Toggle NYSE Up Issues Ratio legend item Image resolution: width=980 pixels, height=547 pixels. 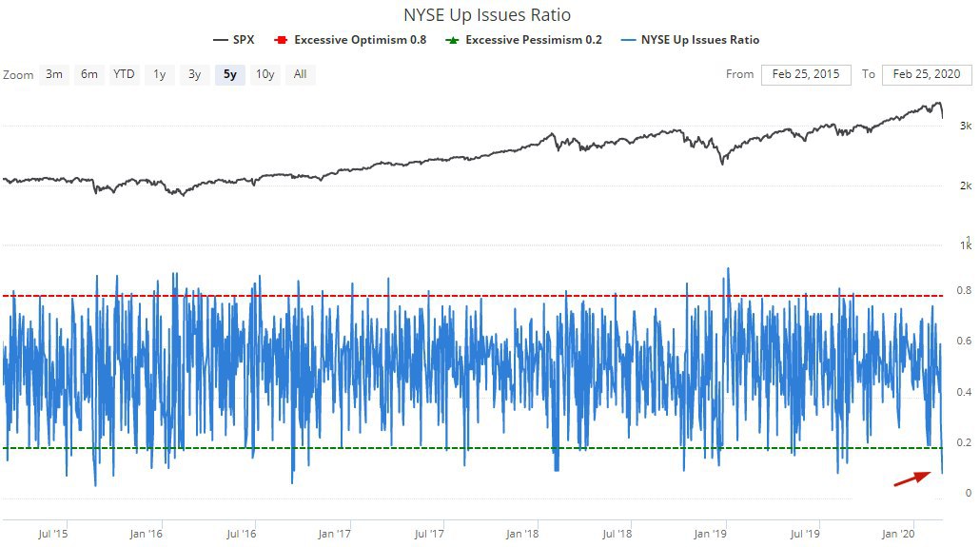(691, 39)
